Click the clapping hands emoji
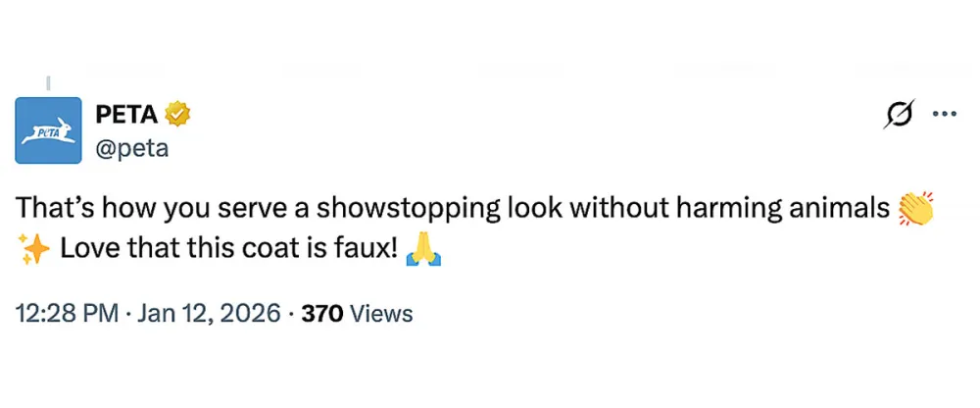The width and height of the screenshot is (980, 408). pos(915,208)
